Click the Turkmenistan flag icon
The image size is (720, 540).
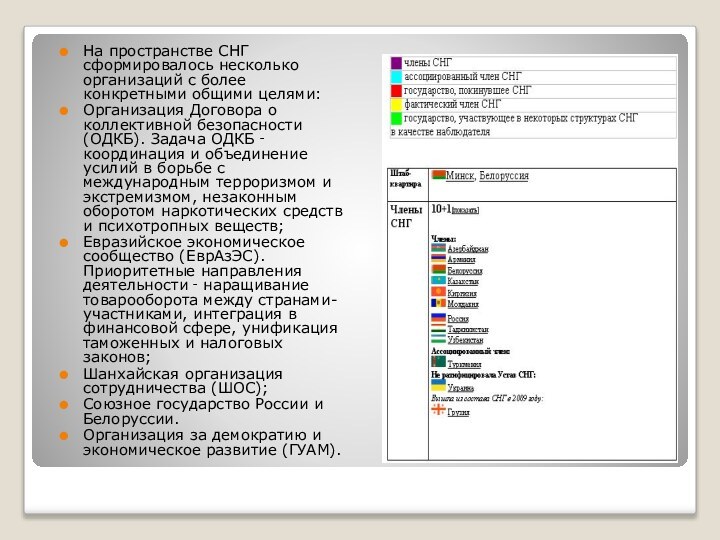pos(438,363)
